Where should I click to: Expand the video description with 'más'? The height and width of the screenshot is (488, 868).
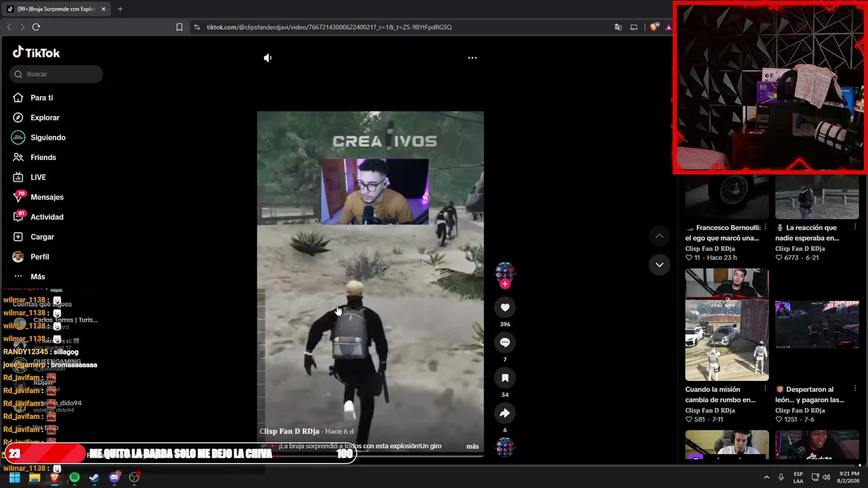coord(473,446)
